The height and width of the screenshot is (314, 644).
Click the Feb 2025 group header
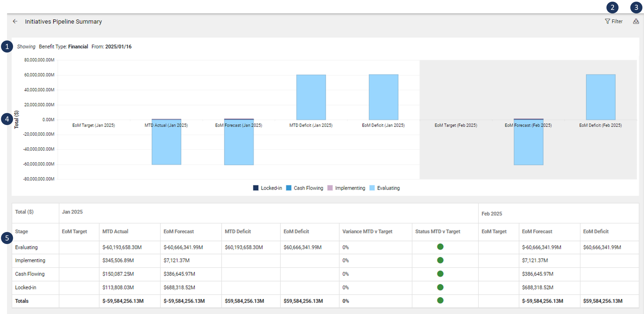tap(492, 214)
